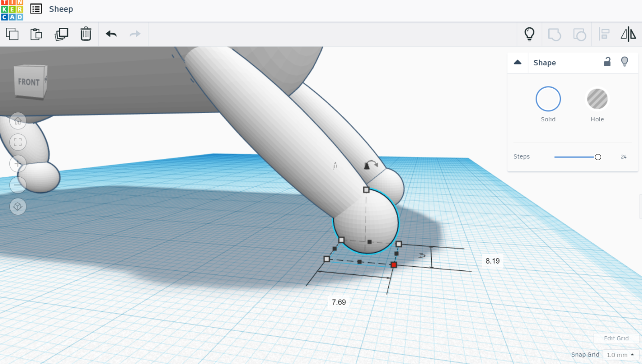Activate the Mirror tool
Viewport: 642px width, 364px height.
pos(629,34)
